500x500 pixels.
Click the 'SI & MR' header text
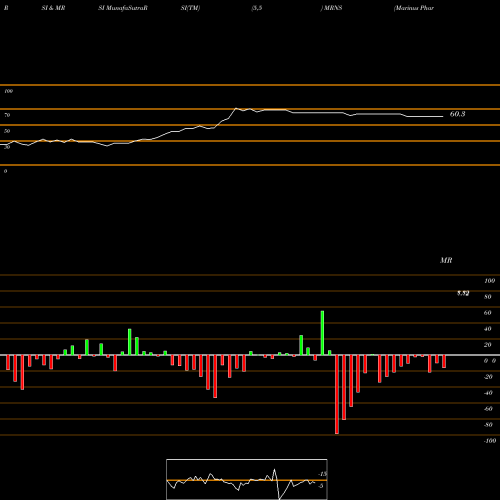[53, 8]
